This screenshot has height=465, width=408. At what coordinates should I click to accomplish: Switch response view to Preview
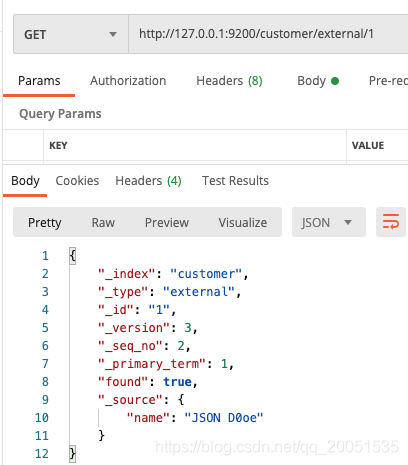point(167,222)
